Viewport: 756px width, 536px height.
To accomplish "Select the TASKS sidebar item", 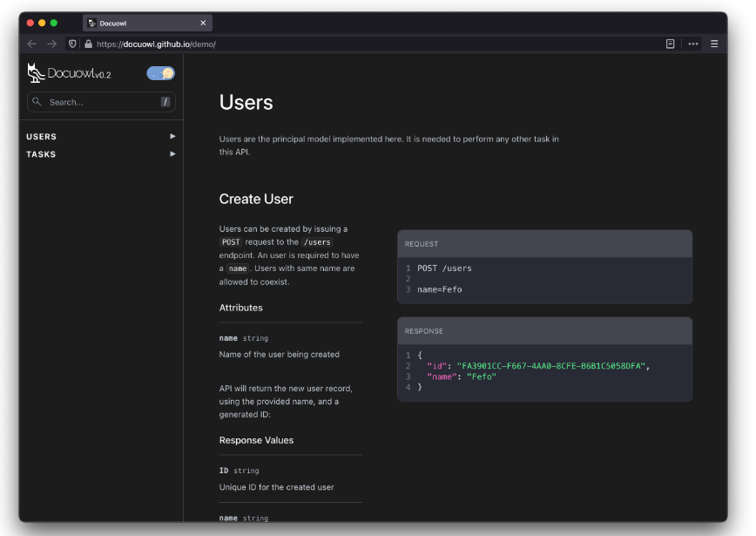I will point(41,154).
